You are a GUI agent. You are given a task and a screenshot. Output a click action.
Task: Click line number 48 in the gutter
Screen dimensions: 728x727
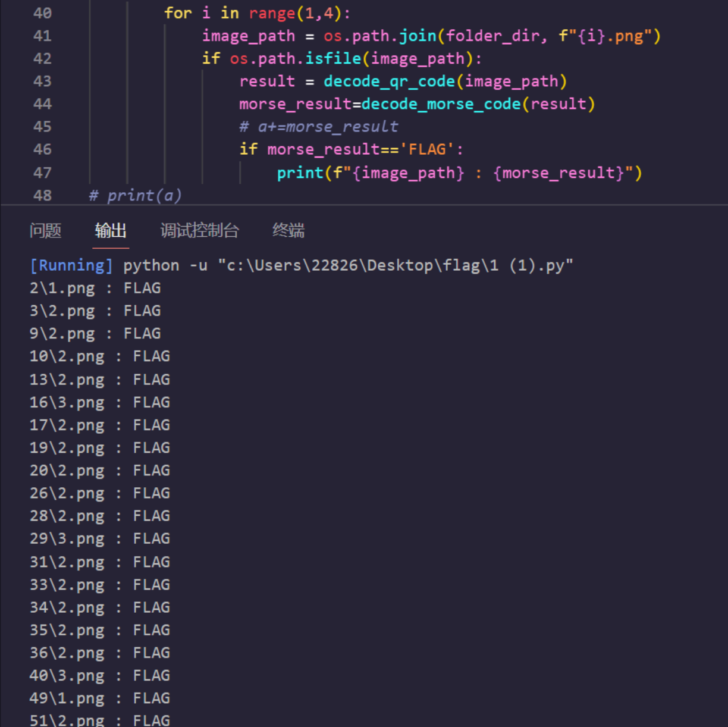point(42,195)
